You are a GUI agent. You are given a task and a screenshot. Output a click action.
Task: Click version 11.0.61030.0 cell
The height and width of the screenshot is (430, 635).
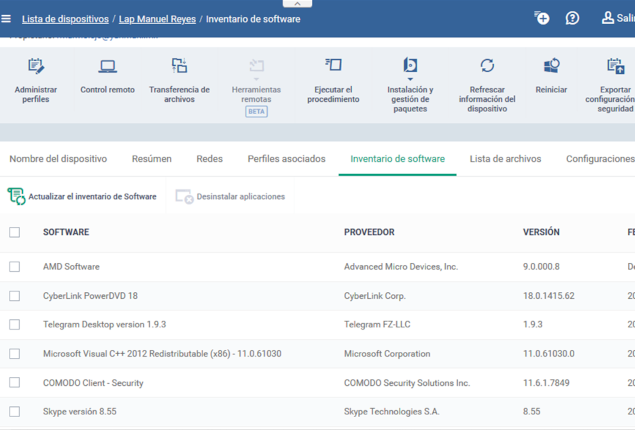point(549,353)
